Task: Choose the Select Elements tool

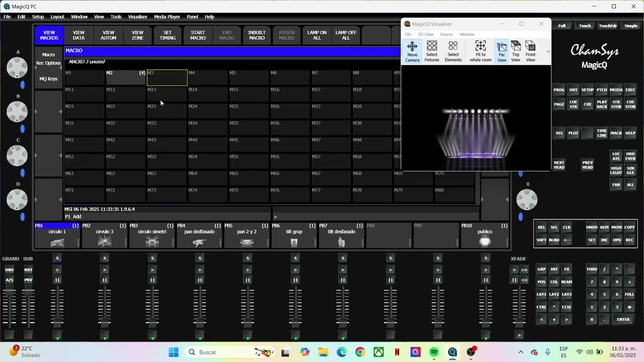Action: point(453,52)
